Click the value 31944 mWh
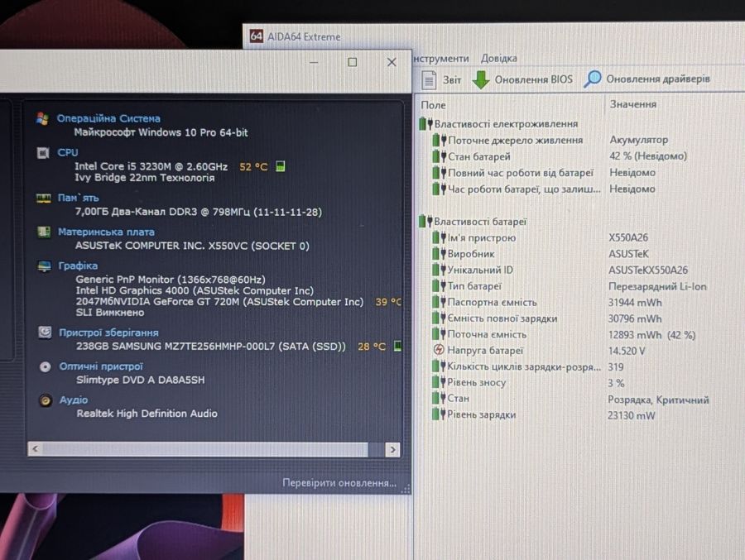This screenshot has width=745, height=560. 635,303
